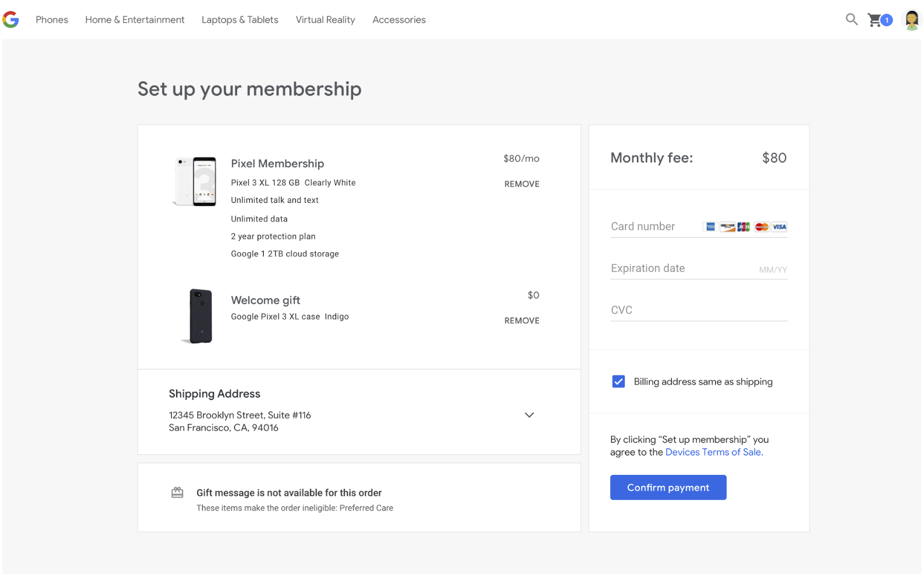
Task: Focus the Card number field
Action: tap(654, 227)
